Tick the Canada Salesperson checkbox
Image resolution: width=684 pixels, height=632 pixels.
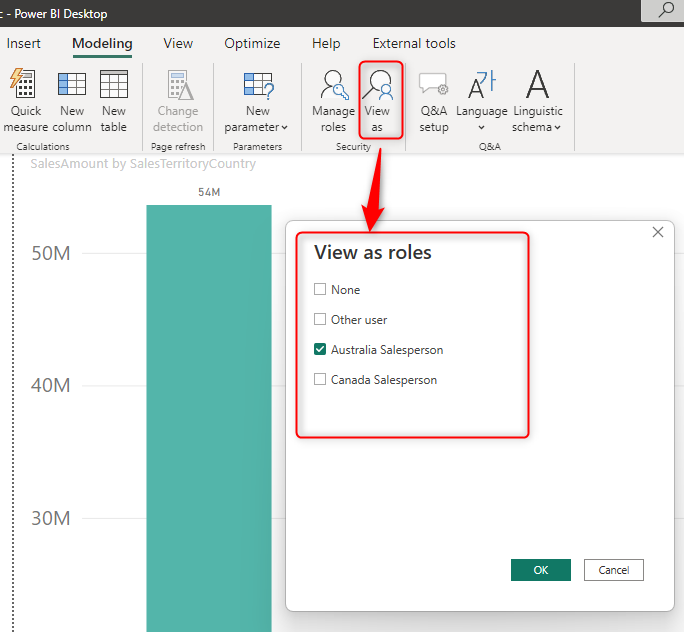coord(320,380)
